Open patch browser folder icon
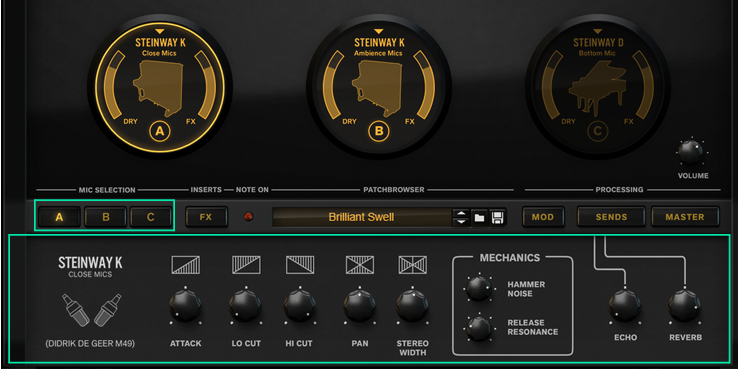The width and height of the screenshot is (739, 371). tap(479, 217)
